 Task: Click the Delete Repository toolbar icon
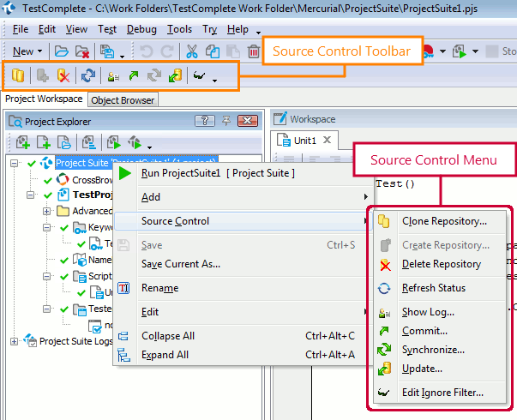pos(63,75)
